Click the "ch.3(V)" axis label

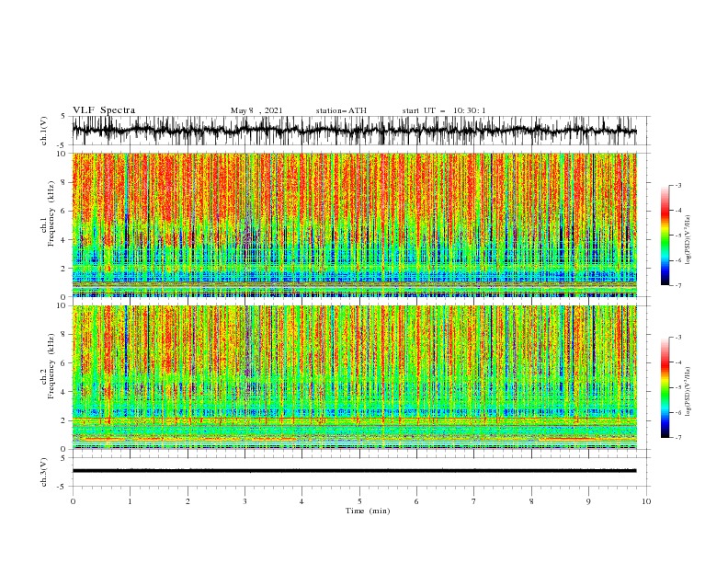[x=44, y=472]
